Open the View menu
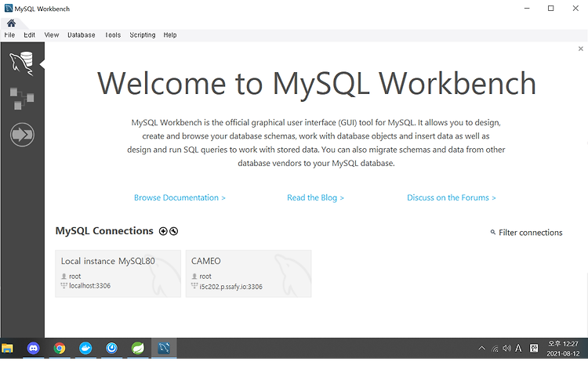Image resolution: width=588 pixels, height=369 pixels. pyautogui.click(x=52, y=34)
